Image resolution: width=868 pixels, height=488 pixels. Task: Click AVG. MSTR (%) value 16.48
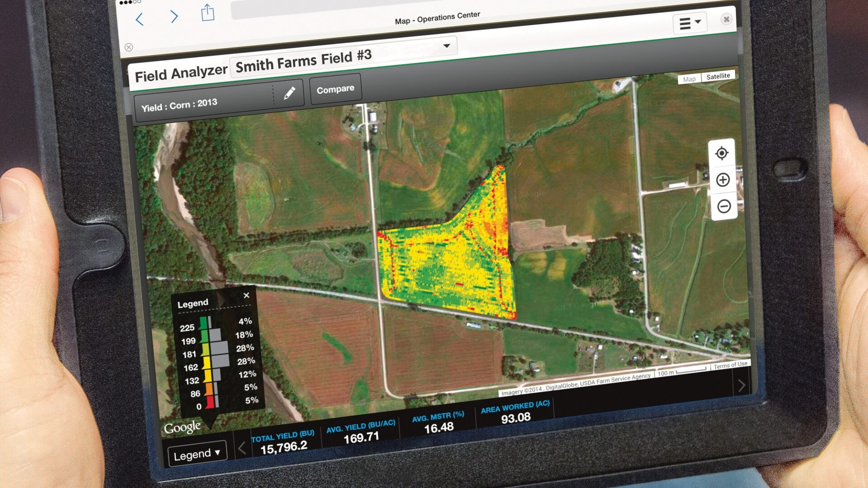pos(439,427)
